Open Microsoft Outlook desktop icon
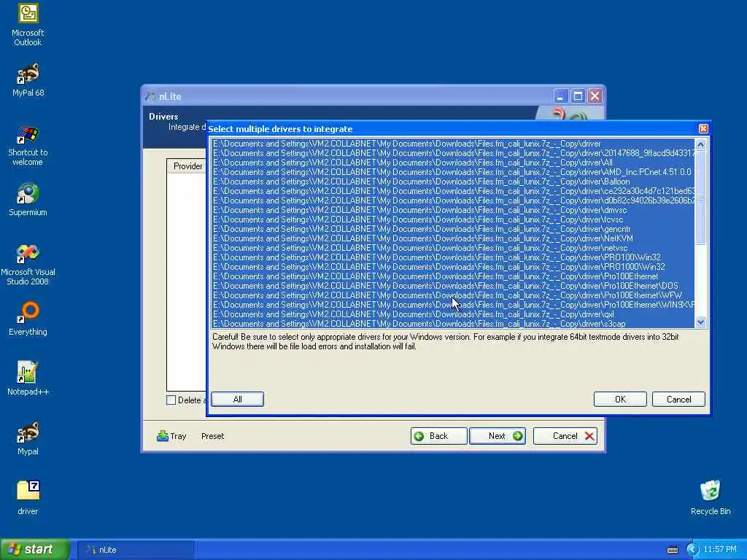The image size is (747, 560). 28,24
